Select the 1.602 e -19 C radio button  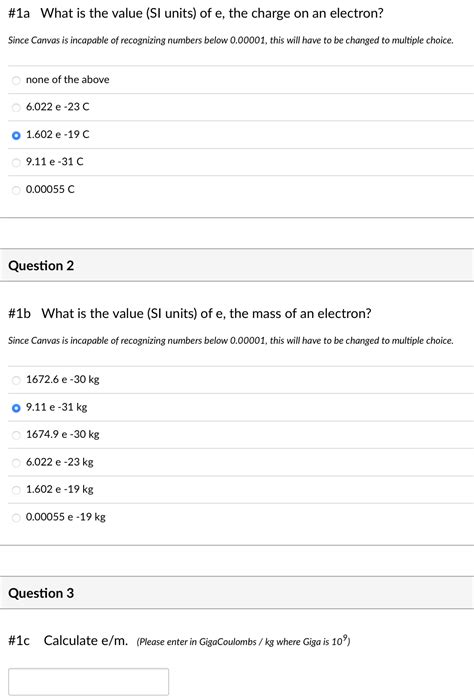(x=16, y=135)
